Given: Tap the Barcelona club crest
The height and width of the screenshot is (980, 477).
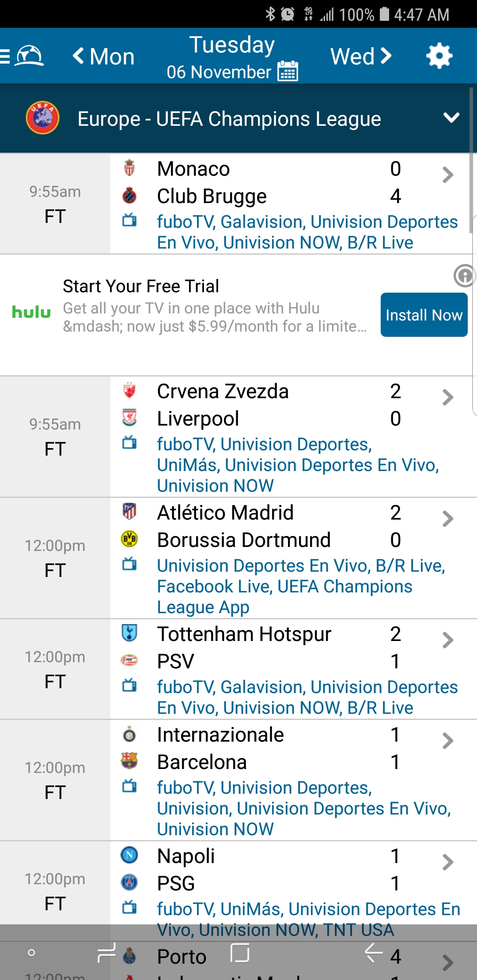Looking at the screenshot, I should click(129, 761).
